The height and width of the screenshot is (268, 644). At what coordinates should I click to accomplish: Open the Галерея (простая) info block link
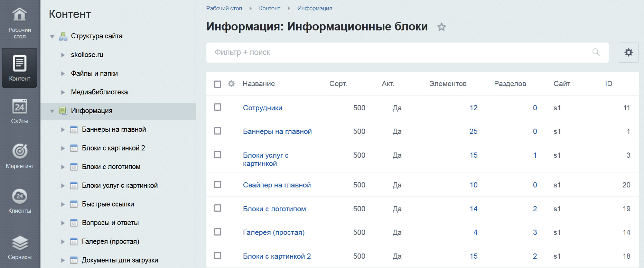click(273, 232)
